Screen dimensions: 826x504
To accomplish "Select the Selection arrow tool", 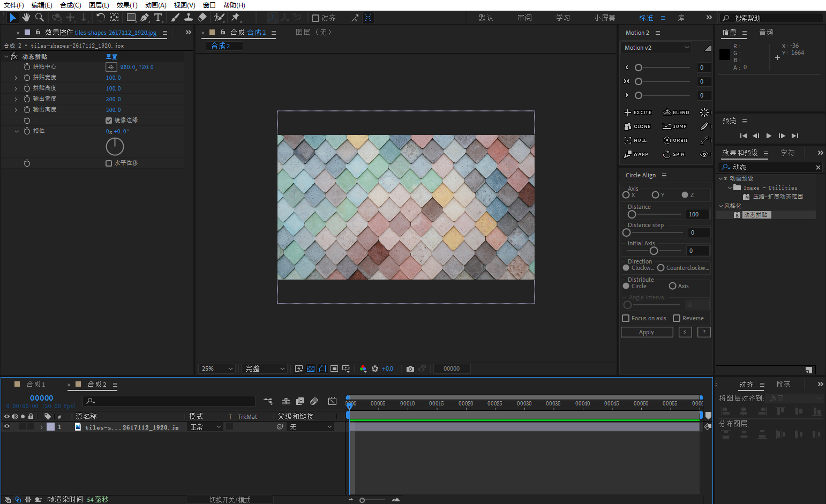I will pyautogui.click(x=13, y=18).
